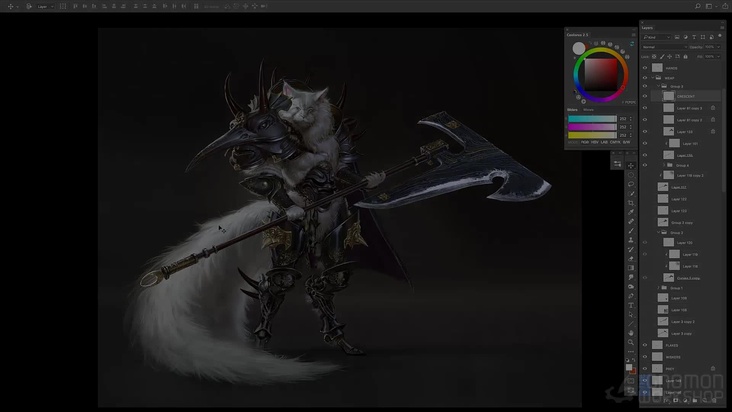Select the Hand tool
Screen dimensions: 732x412
pos(631,333)
